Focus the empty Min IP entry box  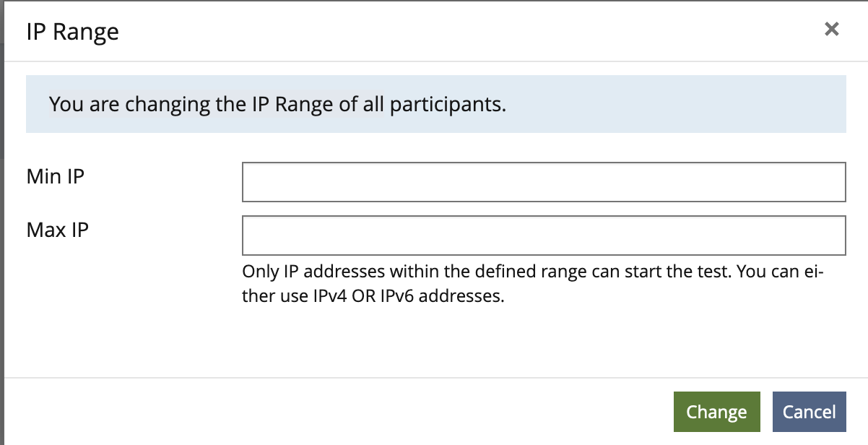pos(544,182)
